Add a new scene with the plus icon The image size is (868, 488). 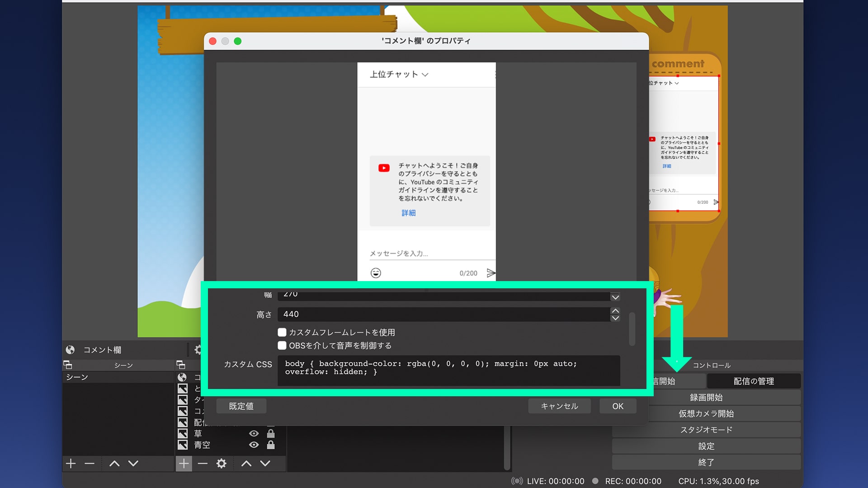70,463
